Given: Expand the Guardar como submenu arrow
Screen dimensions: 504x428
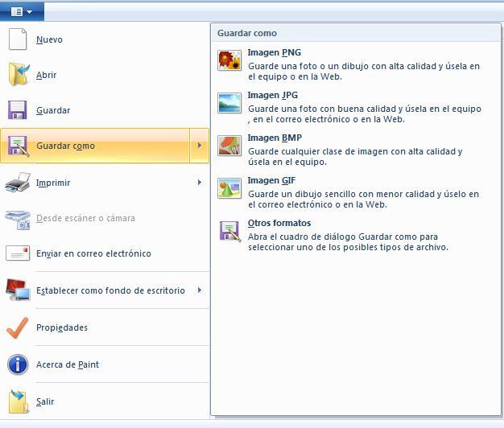Looking at the screenshot, I should 200,146.
